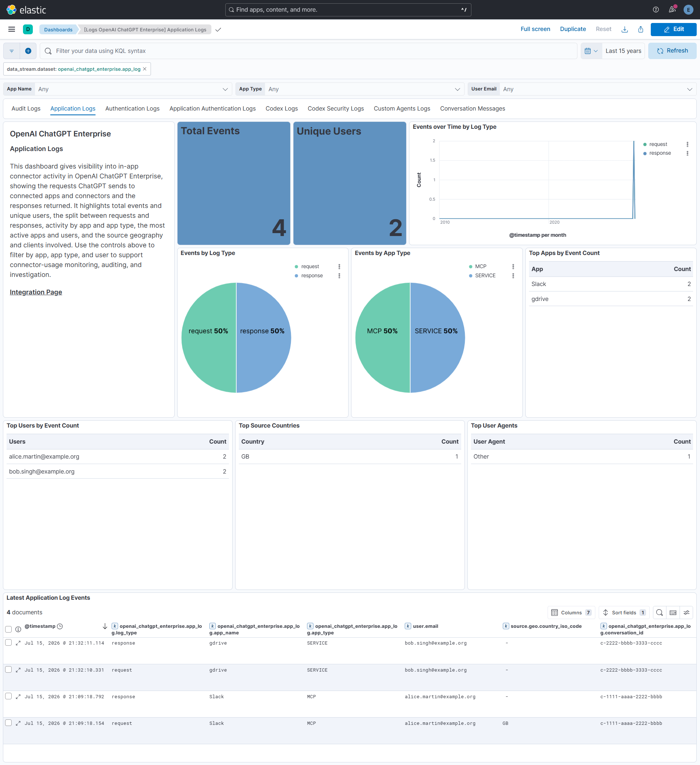
Task: Toggle the select-all rows checkbox
Action: coord(8,629)
